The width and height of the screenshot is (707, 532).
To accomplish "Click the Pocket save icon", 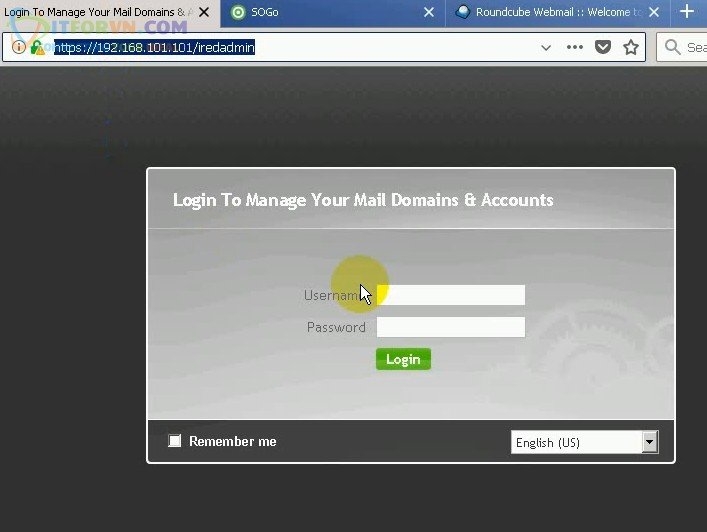I will pyautogui.click(x=603, y=47).
